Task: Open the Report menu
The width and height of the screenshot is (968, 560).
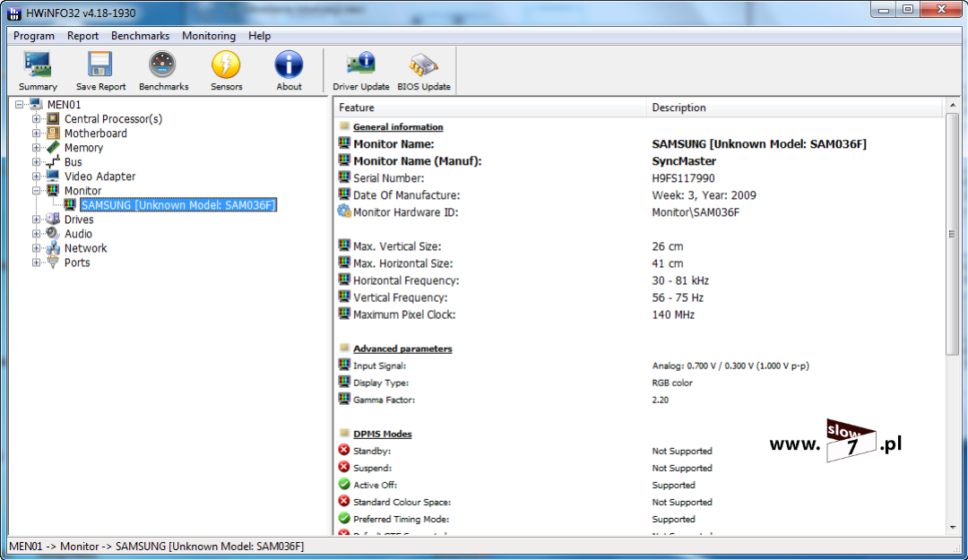Action: click(x=82, y=36)
